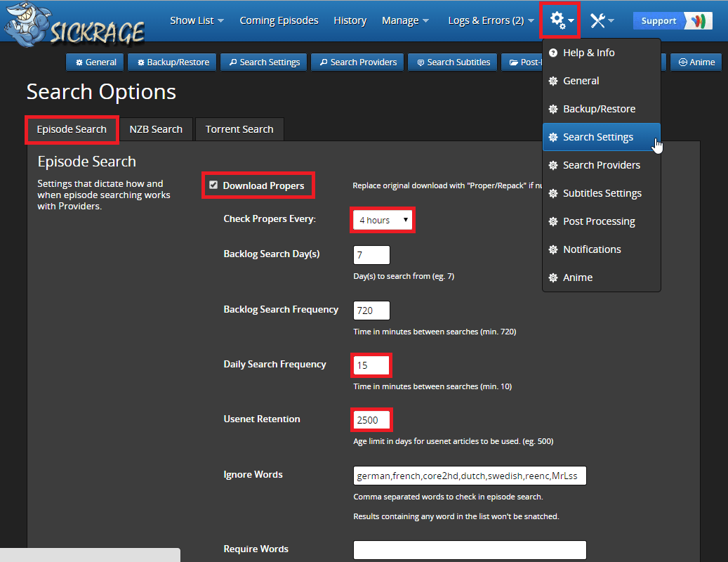Switch to the Torrent Search tab

click(x=239, y=129)
